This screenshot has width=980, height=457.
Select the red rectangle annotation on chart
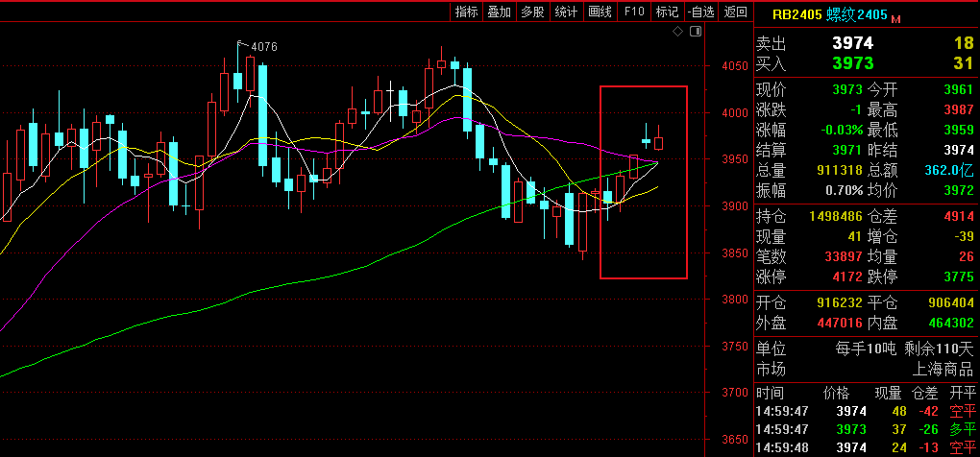601,182
